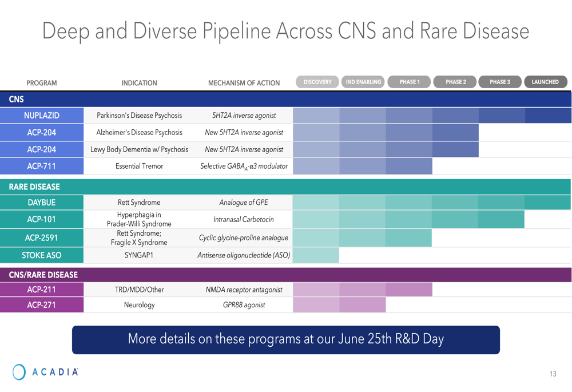Select 'New 5HT2A inverse agonist' in Alzheimer's row

pos(244,133)
